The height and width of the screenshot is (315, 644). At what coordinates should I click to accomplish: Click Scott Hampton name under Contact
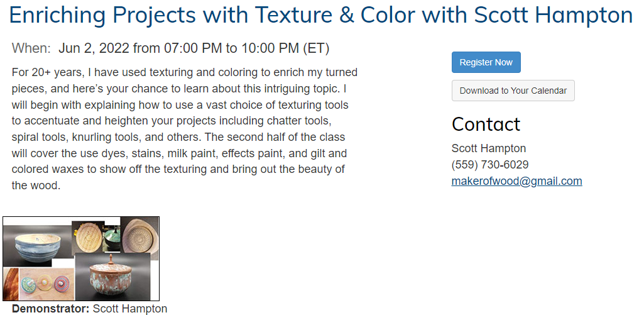(488, 148)
